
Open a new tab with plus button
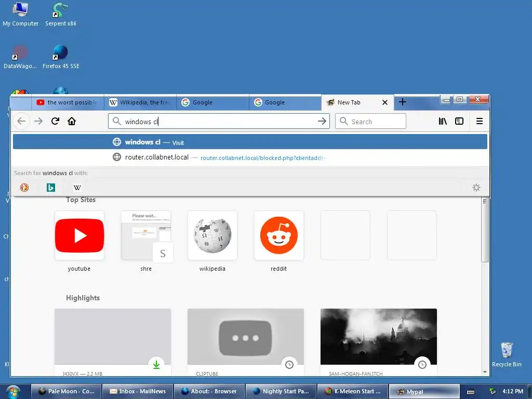pos(403,102)
